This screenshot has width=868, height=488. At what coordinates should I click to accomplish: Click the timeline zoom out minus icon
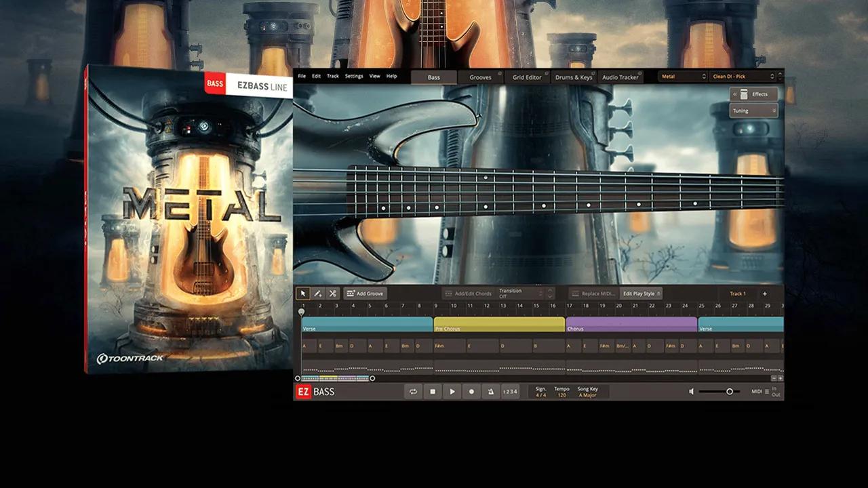pyautogui.click(x=774, y=378)
